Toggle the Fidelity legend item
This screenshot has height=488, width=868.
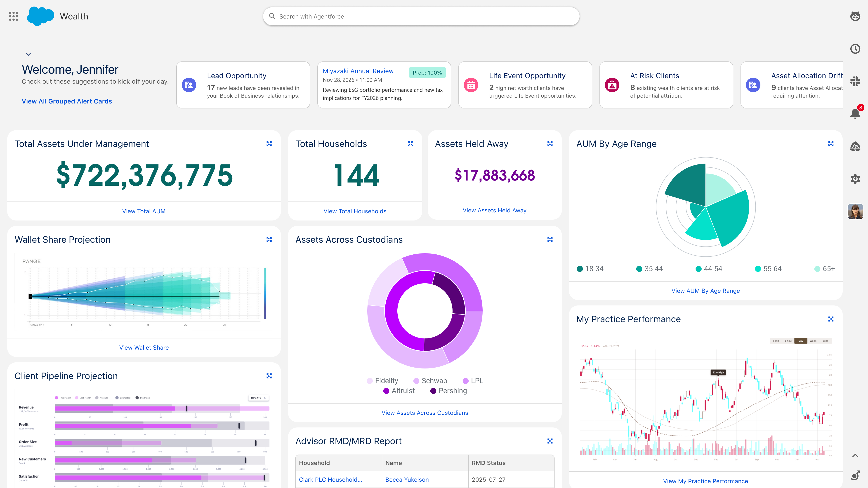382,380
